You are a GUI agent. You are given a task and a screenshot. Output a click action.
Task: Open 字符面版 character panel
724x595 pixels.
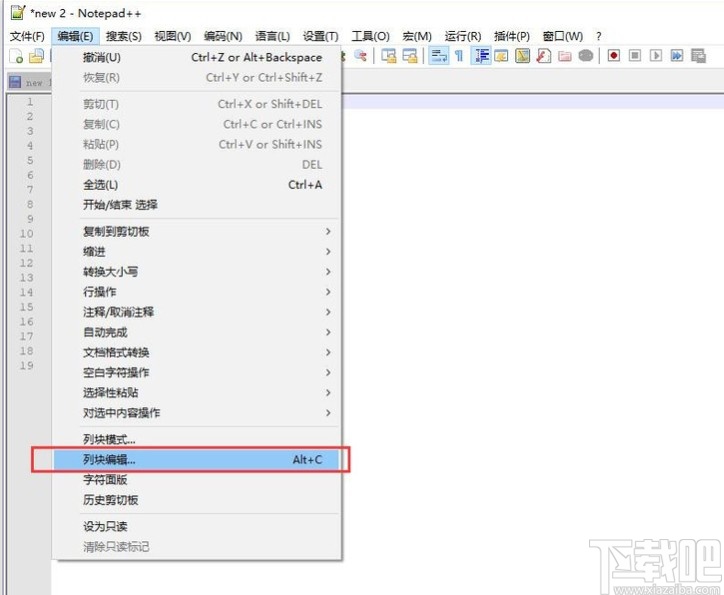197,480
